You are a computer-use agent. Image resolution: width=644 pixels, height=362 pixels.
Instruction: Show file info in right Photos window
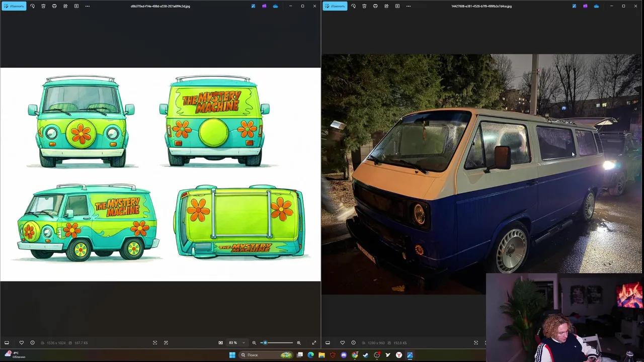point(353,343)
